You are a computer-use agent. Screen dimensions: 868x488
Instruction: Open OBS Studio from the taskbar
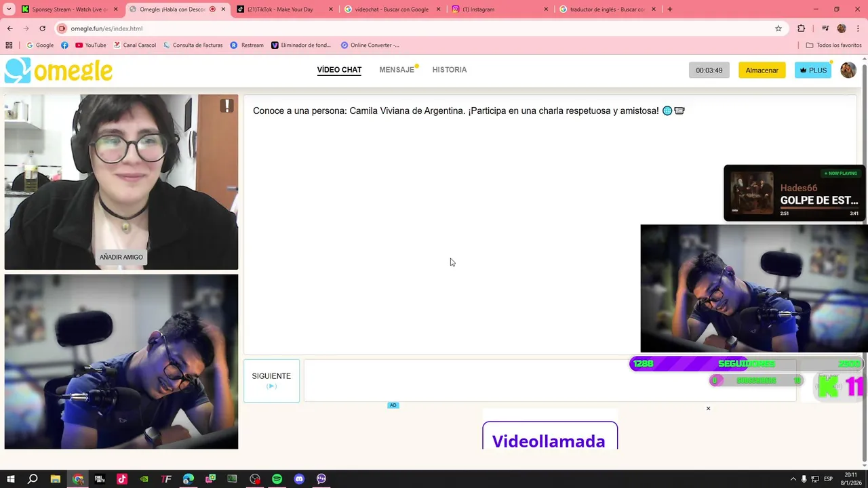coord(254,479)
